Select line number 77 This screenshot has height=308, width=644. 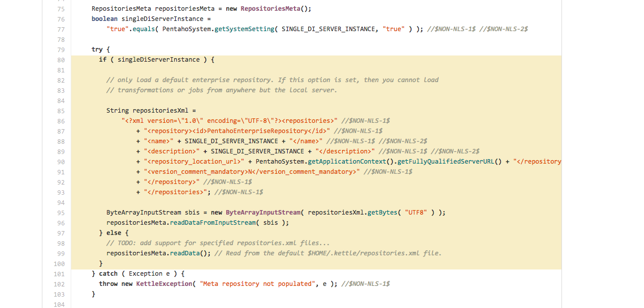(x=61, y=29)
